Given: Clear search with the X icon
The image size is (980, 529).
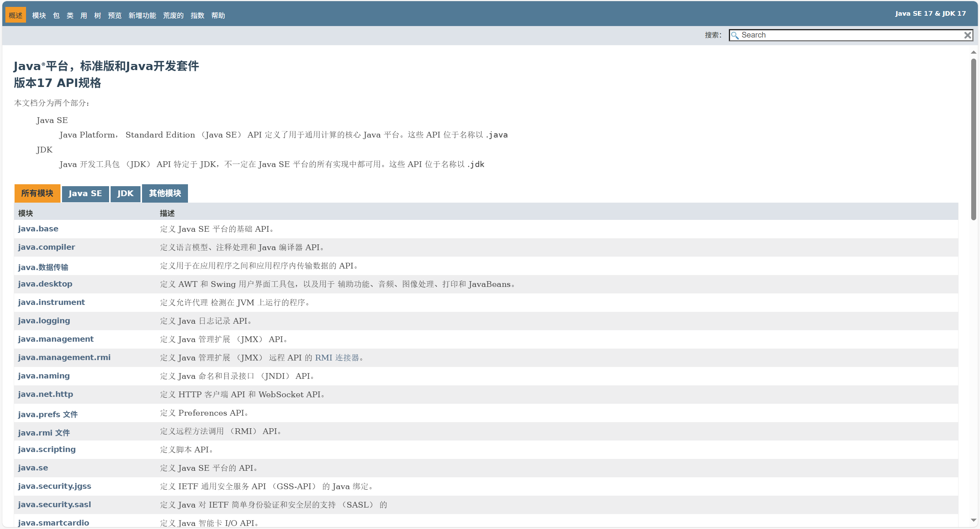Looking at the screenshot, I should (x=967, y=35).
